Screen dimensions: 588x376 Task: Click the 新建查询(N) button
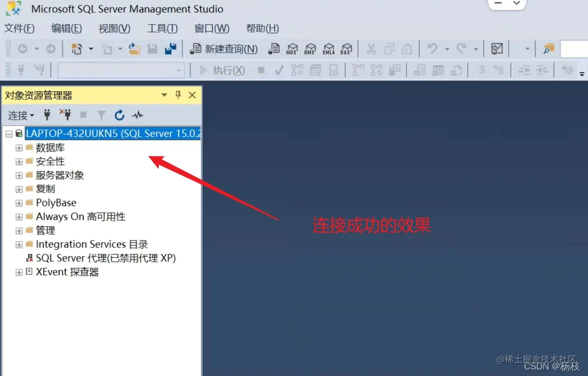(x=224, y=49)
